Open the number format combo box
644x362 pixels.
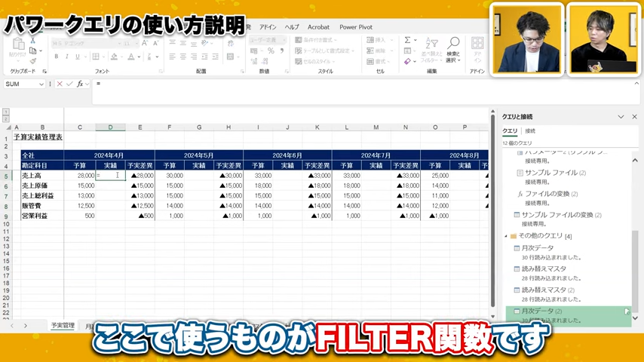coord(268,40)
